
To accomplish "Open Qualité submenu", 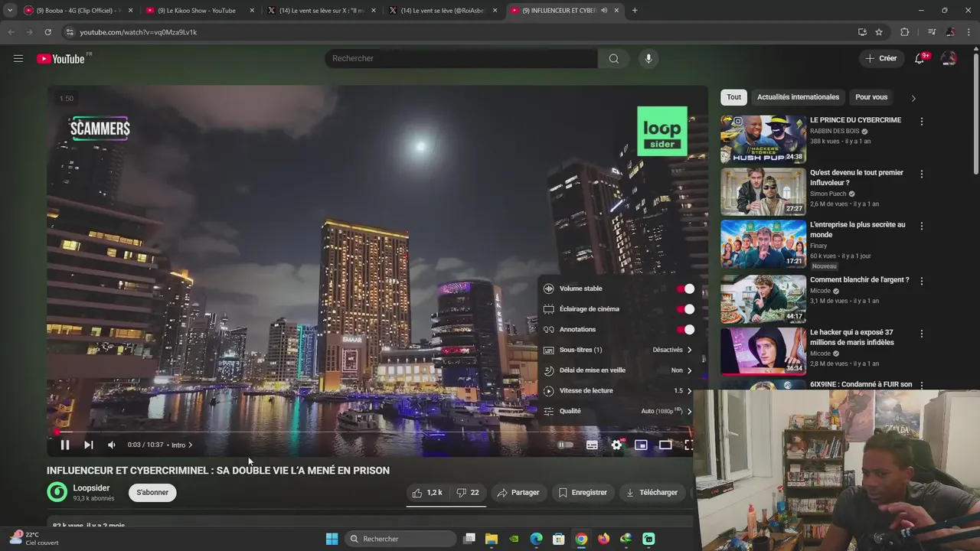I will pos(617,411).
